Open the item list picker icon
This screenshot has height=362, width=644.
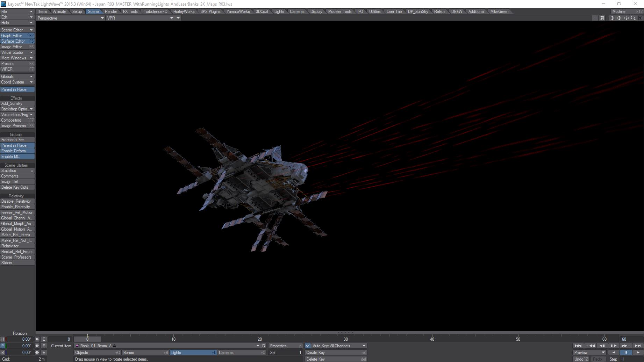[x=264, y=346]
